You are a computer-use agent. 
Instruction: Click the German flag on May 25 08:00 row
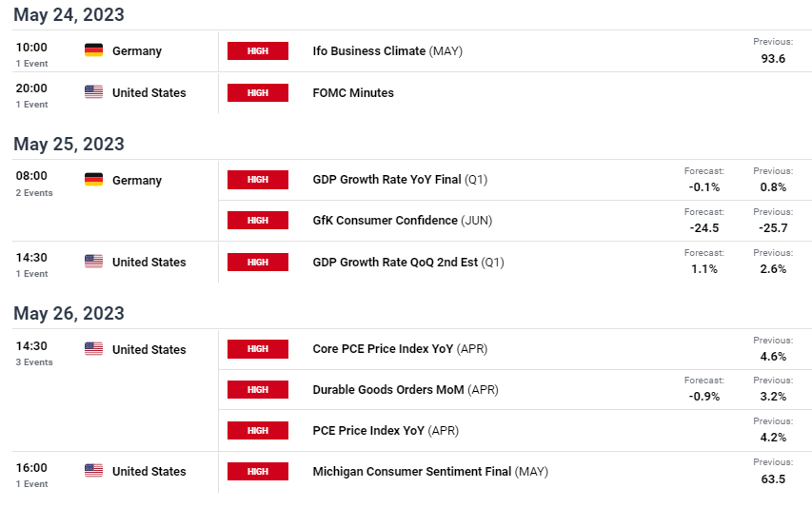coord(93,180)
